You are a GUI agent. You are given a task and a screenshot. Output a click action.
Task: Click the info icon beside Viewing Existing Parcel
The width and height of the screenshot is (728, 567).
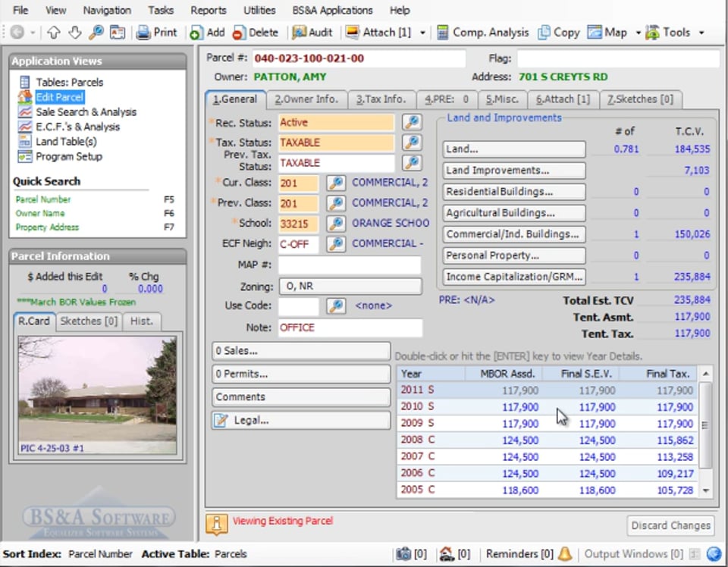coord(216,525)
